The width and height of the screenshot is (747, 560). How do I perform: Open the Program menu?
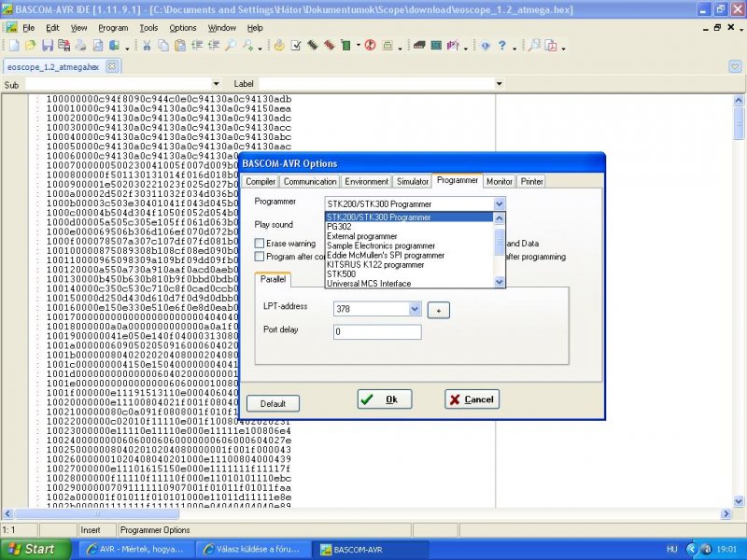pos(113,28)
